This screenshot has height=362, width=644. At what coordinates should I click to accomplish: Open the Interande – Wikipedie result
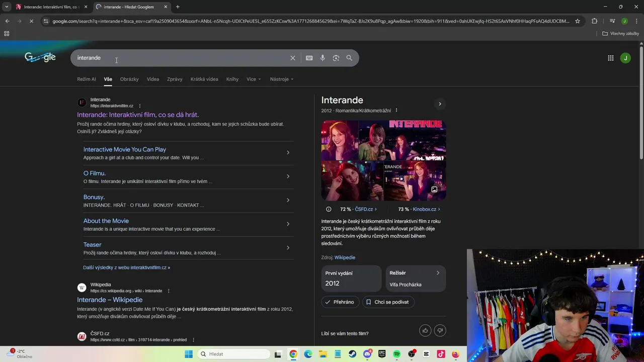point(110,300)
